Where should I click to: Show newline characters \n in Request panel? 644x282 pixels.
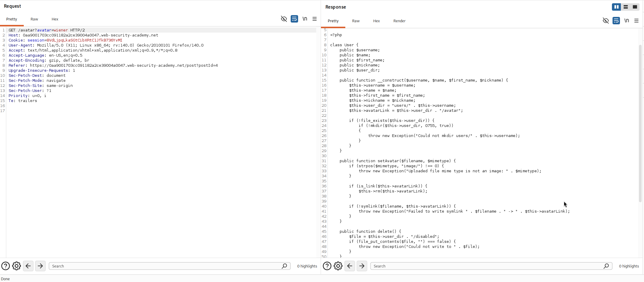[305, 19]
